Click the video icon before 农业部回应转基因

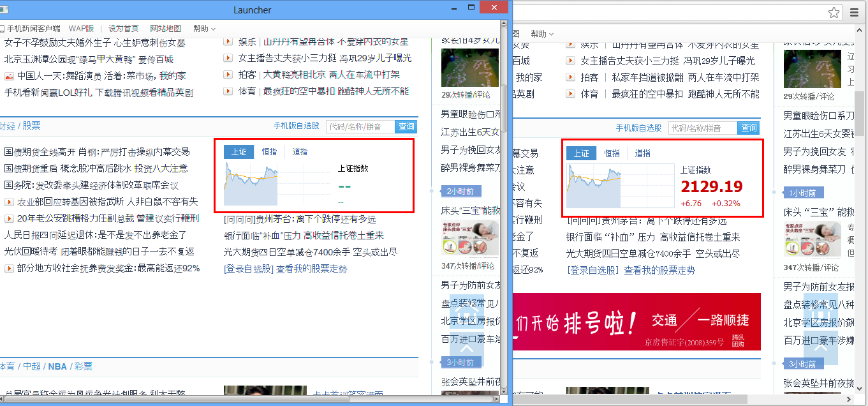pos(9,202)
